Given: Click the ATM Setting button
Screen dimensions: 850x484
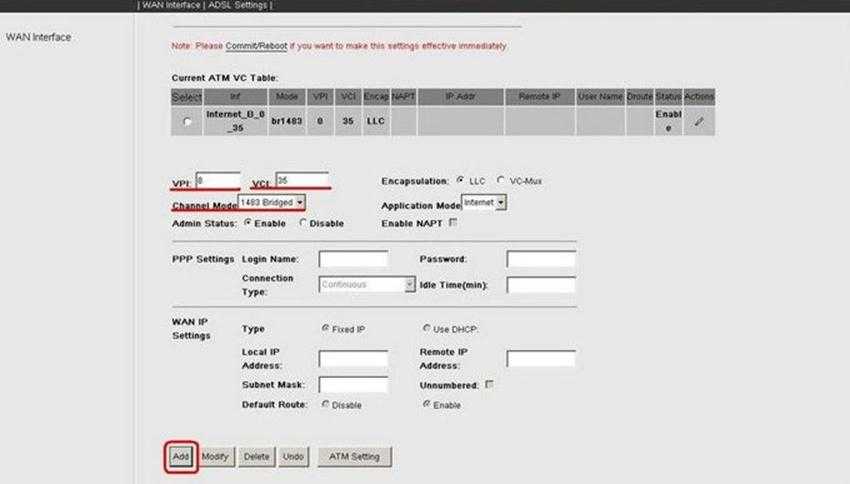Looking at the screenshot, I should point(355,456).
